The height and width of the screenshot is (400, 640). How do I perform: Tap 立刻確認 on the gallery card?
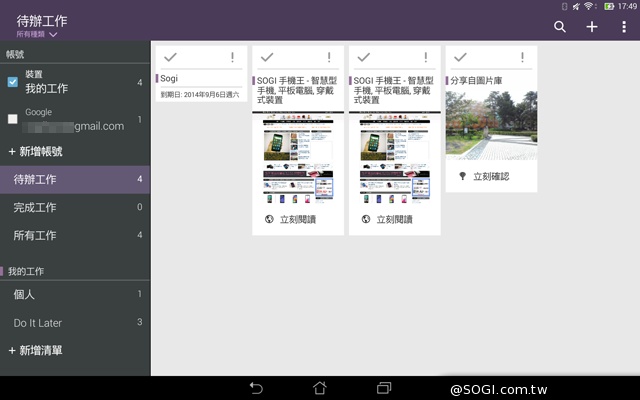coord(491,176)
